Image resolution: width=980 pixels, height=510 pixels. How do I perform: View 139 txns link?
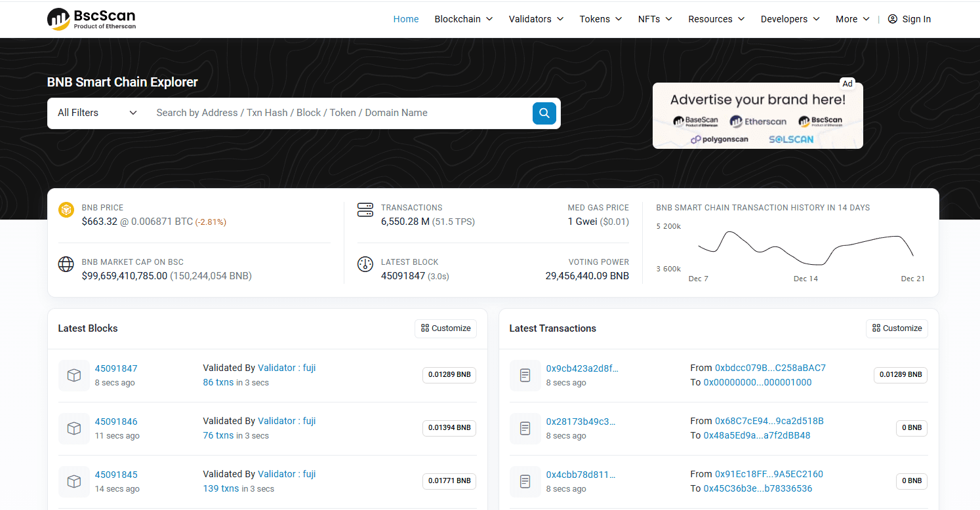[x=221, y=488]
